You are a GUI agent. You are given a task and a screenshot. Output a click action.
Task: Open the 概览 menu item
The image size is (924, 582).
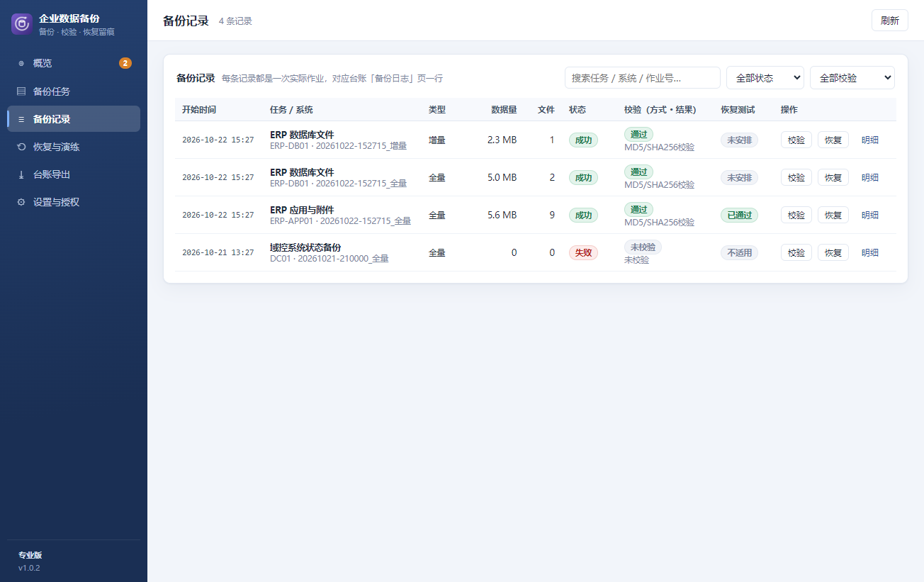[x=74, y=63]
